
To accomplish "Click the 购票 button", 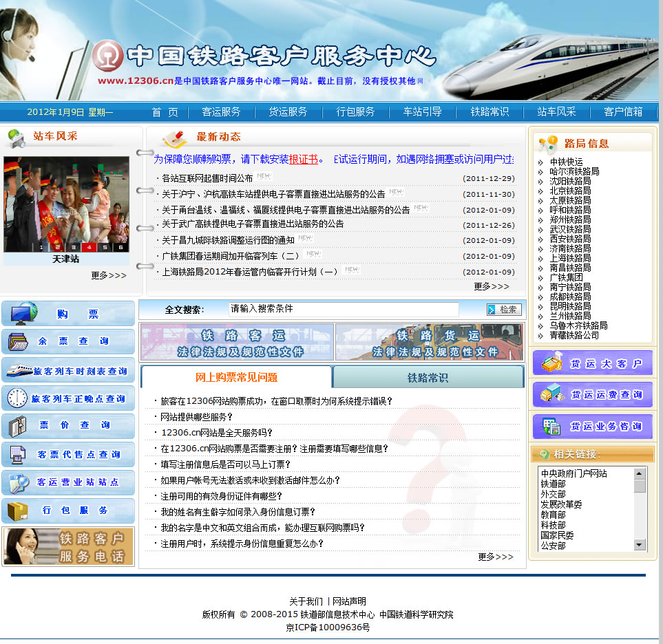I will 68,314.
